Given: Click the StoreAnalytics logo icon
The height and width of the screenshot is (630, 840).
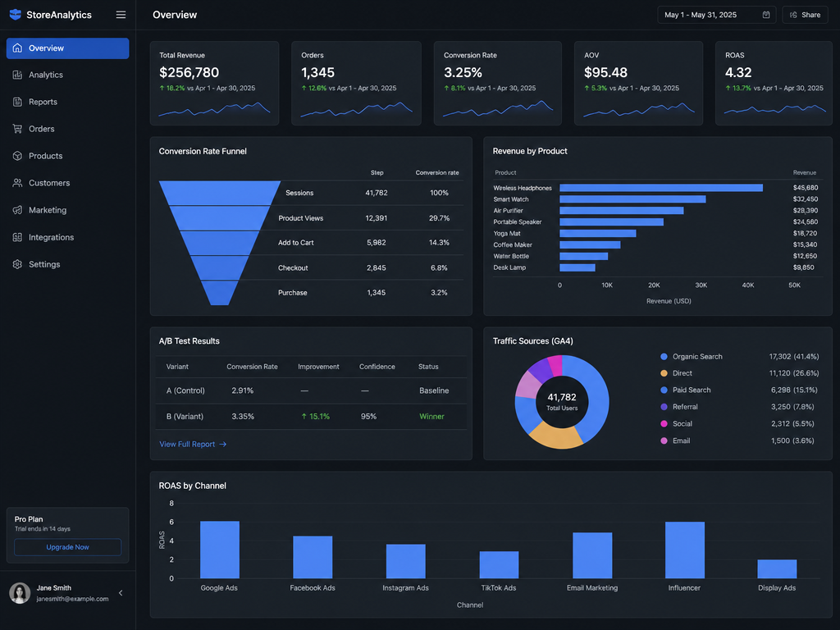Looking at the screenshot, I should pyautogui.click(x=16, y=15).
